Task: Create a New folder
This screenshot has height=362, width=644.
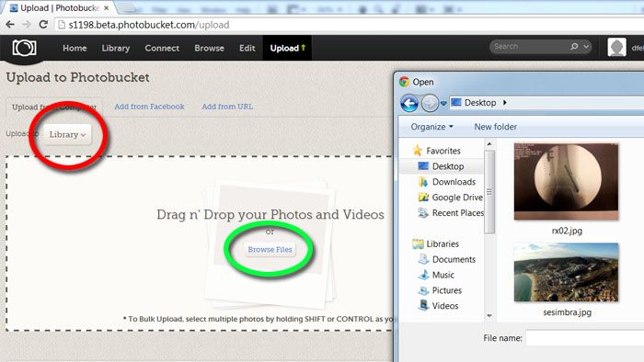Action: 495,127
